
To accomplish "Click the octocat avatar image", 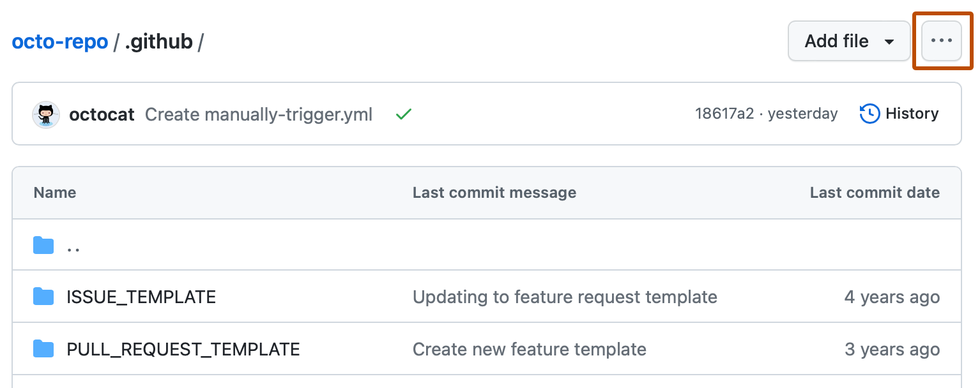I will (45, 114).
